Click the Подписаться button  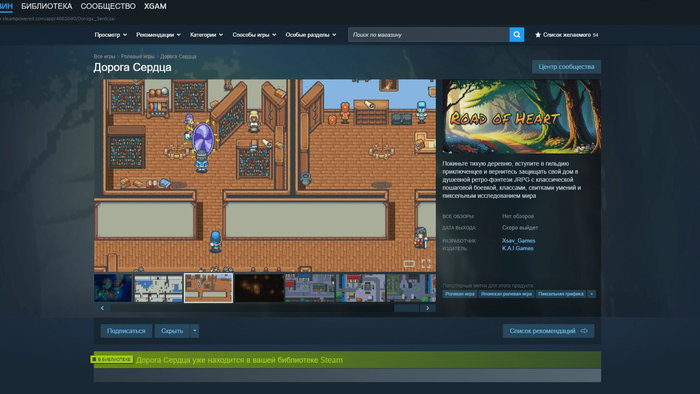click(126, 331)
